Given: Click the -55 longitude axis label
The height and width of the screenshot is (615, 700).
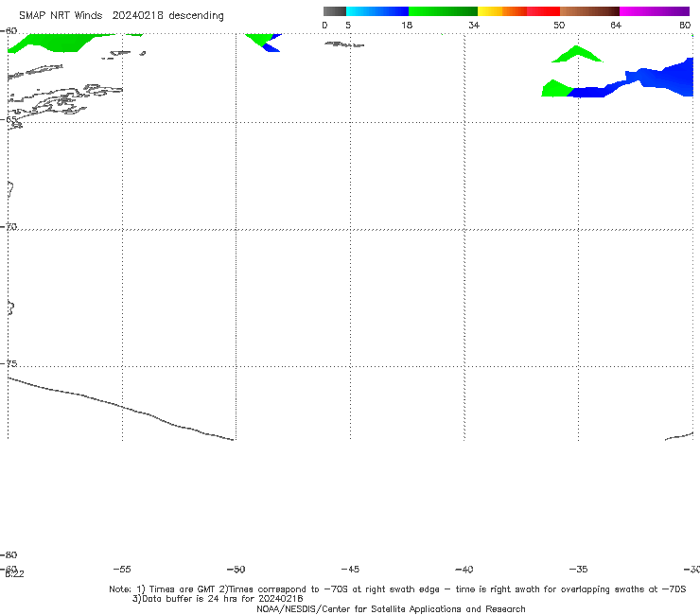Looking at the screenshot, I should point(122,569).
